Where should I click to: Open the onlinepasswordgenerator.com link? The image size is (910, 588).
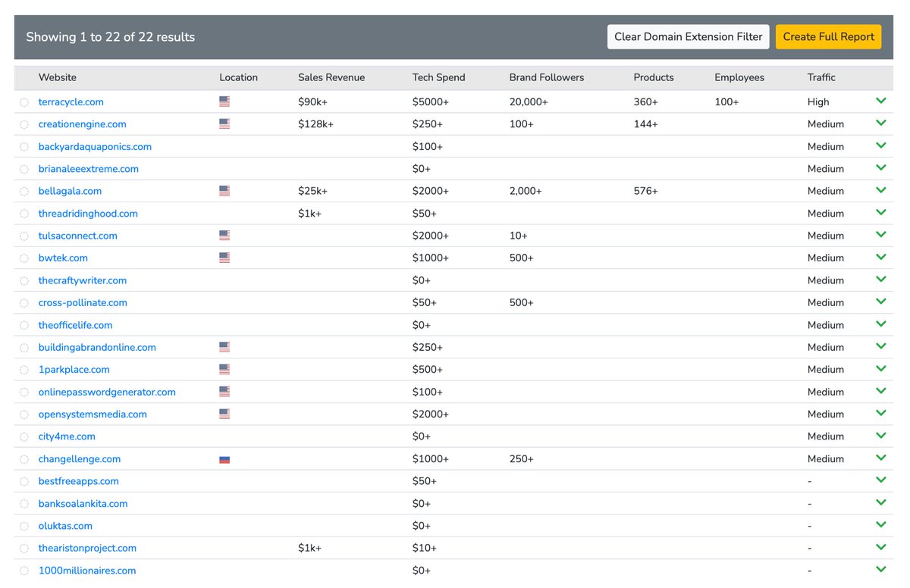pyautogui.click(x=107, y=392)
